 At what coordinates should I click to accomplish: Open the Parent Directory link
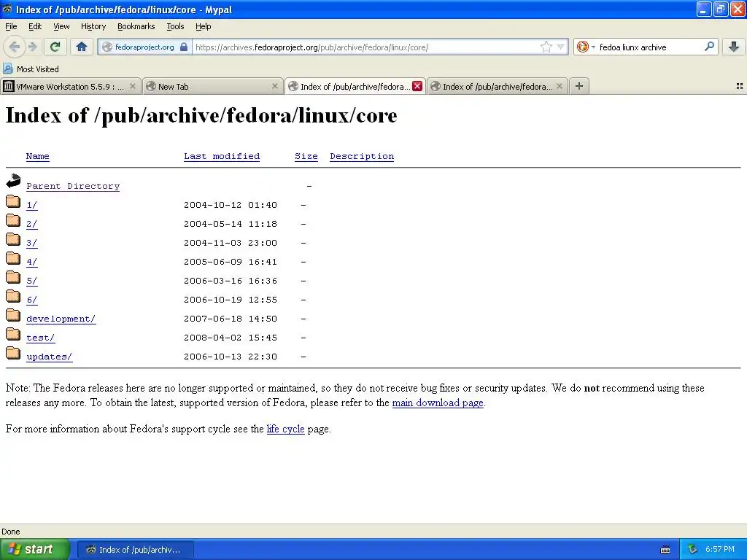coord(73,186)
